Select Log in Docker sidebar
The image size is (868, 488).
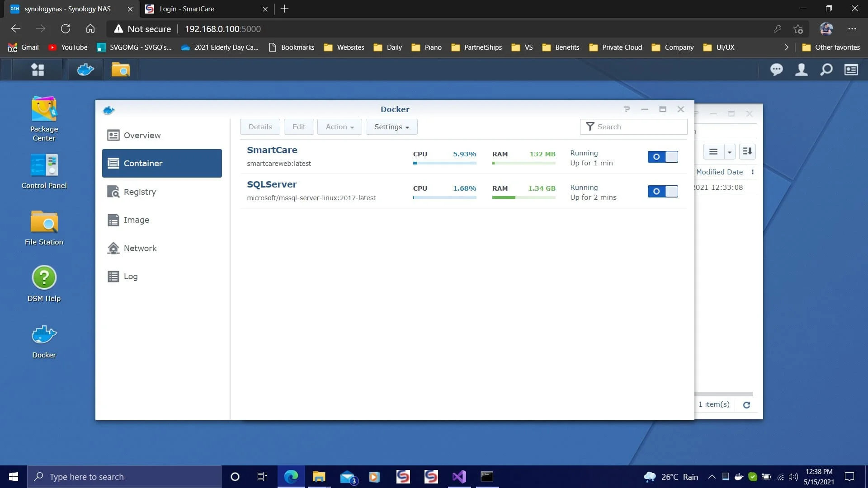click(162, 276)
